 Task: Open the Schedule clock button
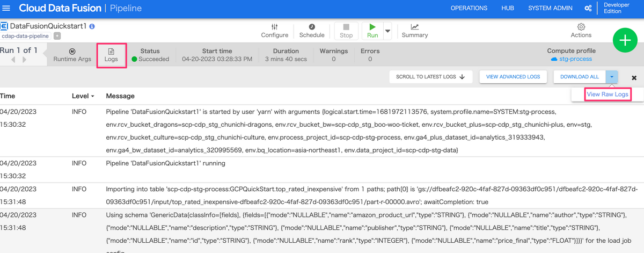point(312,31)
